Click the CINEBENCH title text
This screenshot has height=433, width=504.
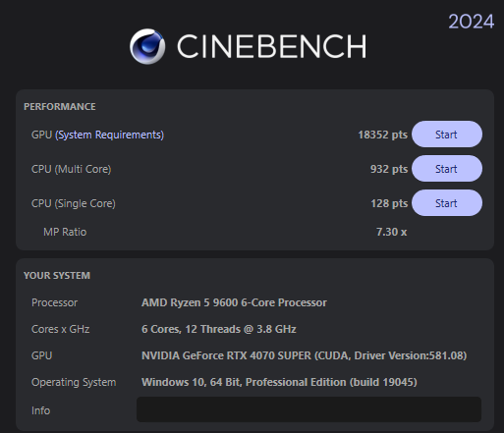(x=272, y=46)
